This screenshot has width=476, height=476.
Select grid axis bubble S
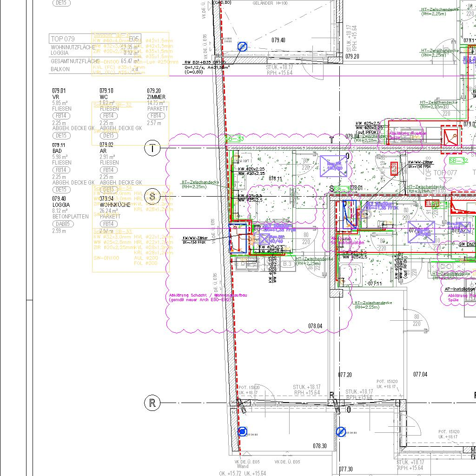click(152, 197)
